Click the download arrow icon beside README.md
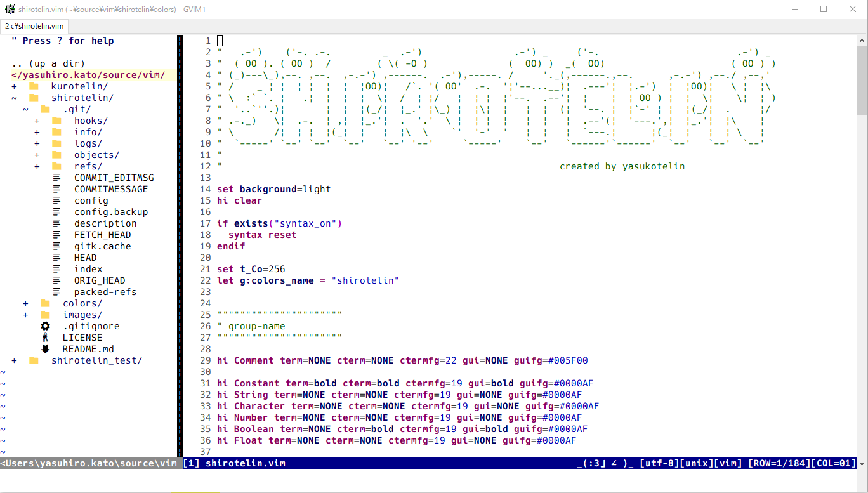Screen dimensions: 868x493 45,349
